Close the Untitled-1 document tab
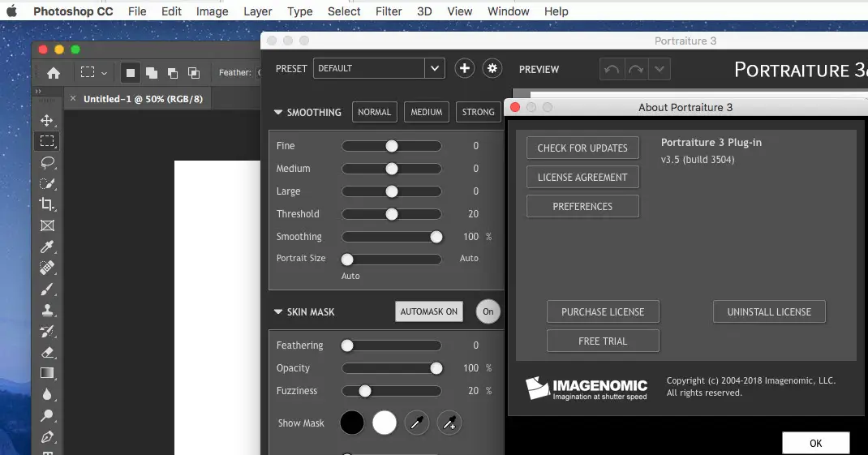 click(72, 98)
